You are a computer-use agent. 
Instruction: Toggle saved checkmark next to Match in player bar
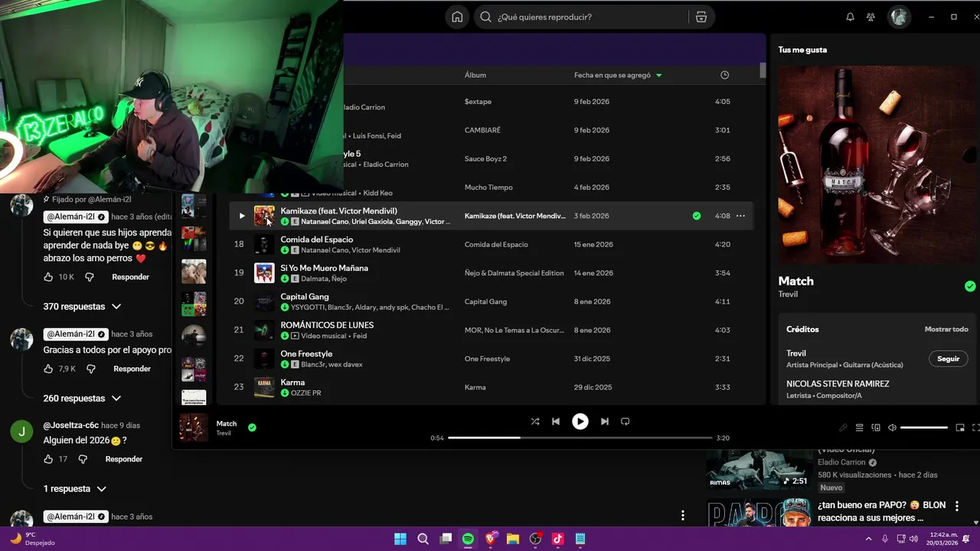(x=252, y=427)
